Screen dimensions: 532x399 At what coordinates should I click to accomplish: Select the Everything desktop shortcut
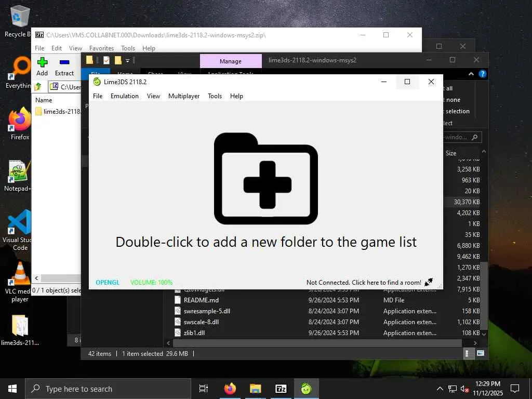[18, 73]
